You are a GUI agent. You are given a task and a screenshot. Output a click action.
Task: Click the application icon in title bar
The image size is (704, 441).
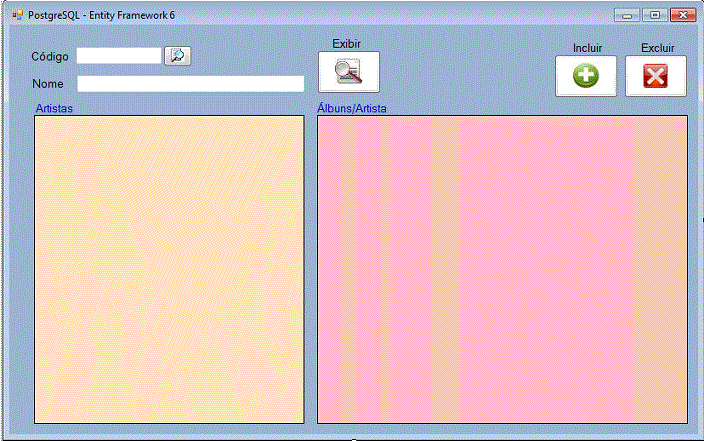click(x=18, y=15)
